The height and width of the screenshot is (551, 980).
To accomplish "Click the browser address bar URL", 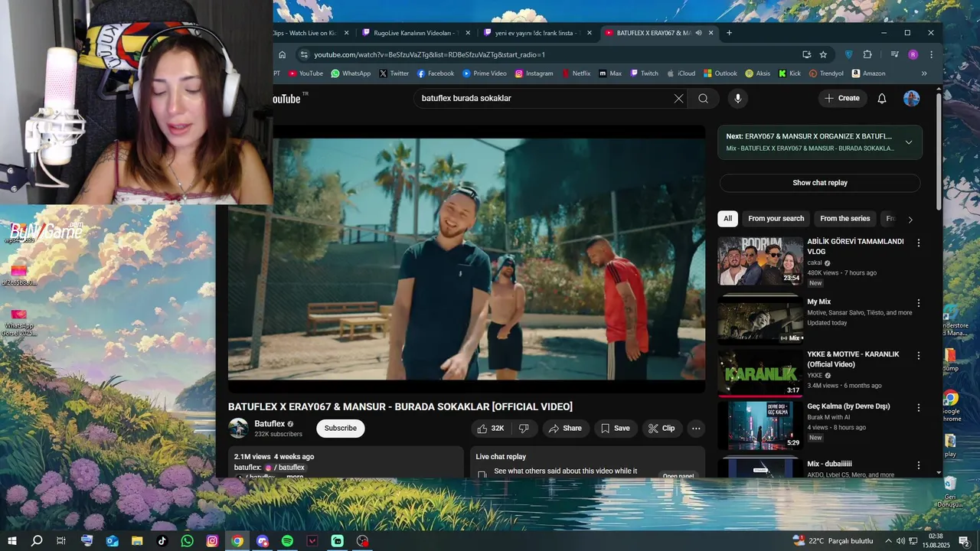I will click(430, 55).
